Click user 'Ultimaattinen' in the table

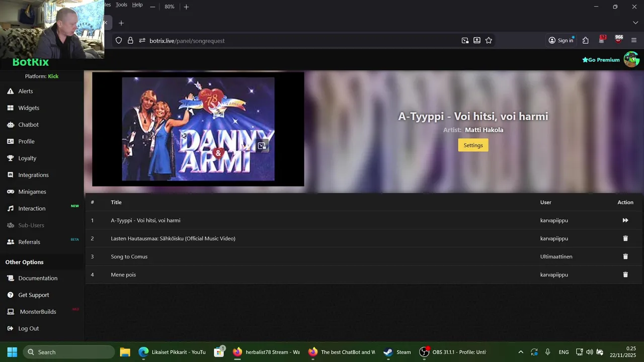[556, 256]
